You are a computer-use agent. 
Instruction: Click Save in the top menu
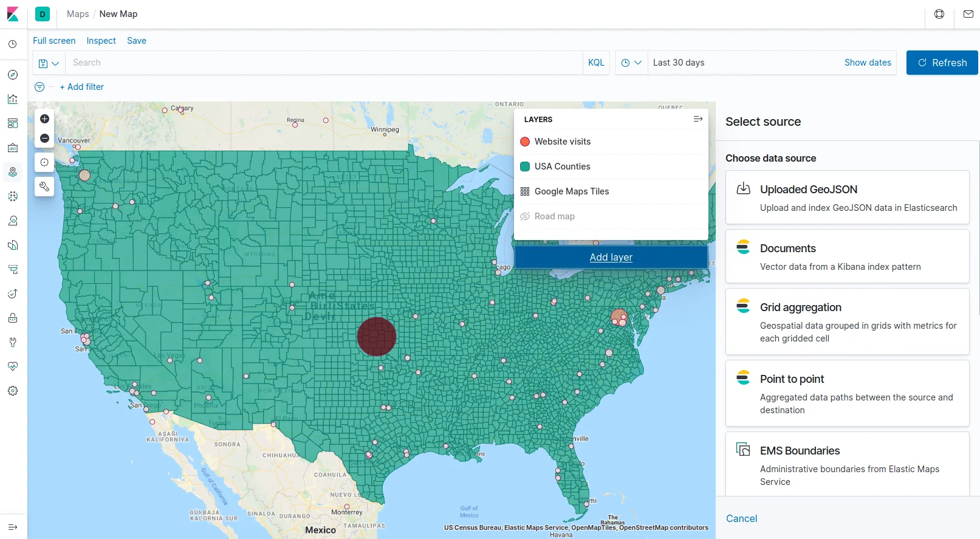(x=136, y=41)
